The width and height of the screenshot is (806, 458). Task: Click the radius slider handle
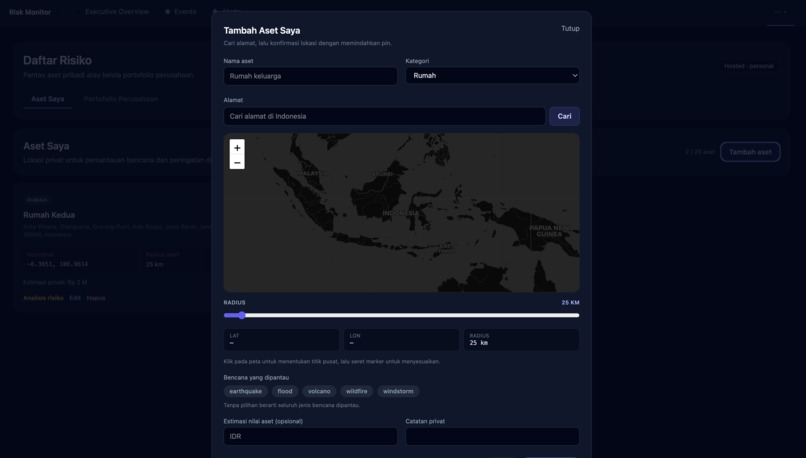point(242,315)
